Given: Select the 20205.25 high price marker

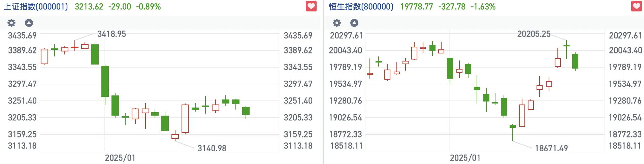Looking at the screenshot, I should click(x=534, y=34).
